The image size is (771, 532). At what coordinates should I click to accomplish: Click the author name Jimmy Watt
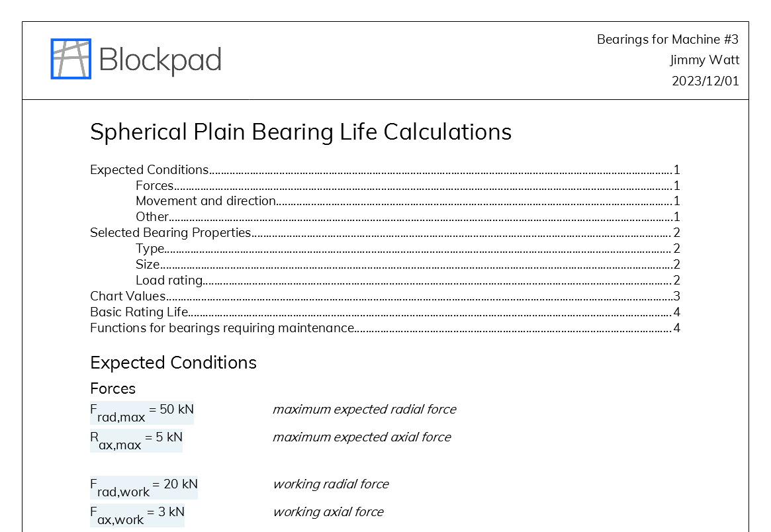[704, 60]
